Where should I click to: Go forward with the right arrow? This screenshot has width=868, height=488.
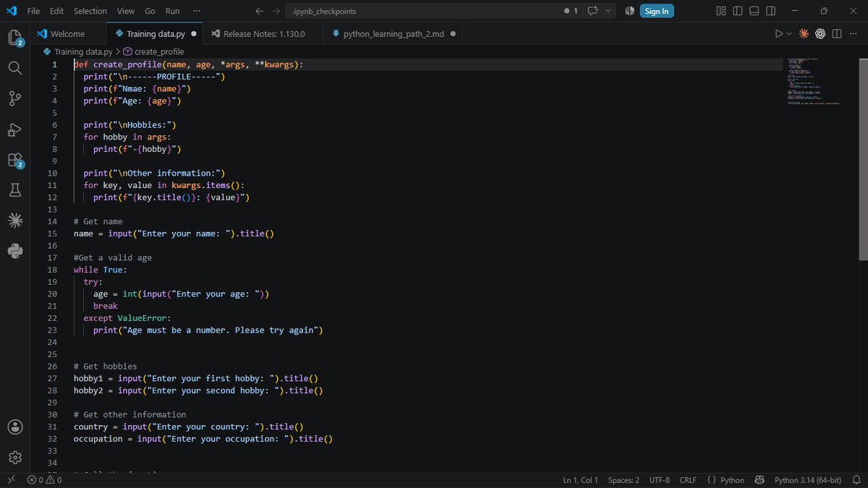[277, 11]
